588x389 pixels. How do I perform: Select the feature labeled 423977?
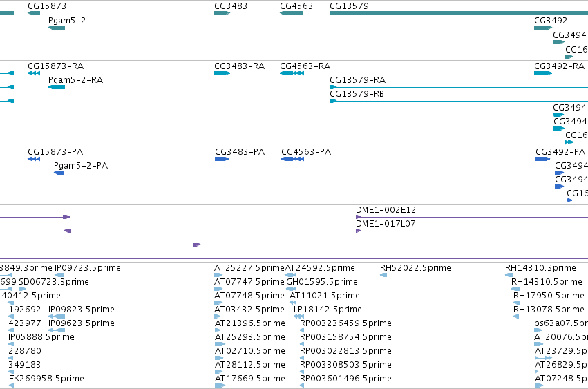pos(24,323)
